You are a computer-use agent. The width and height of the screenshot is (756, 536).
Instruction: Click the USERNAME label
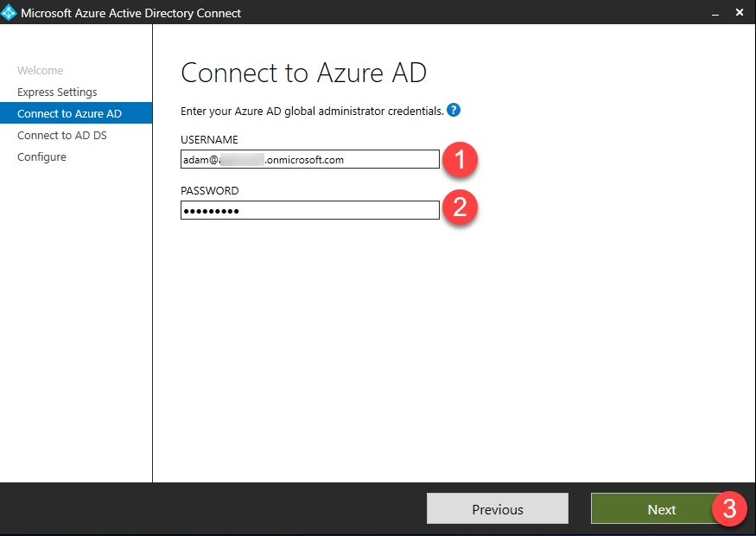pyautogui.click(x=209, y=140)
